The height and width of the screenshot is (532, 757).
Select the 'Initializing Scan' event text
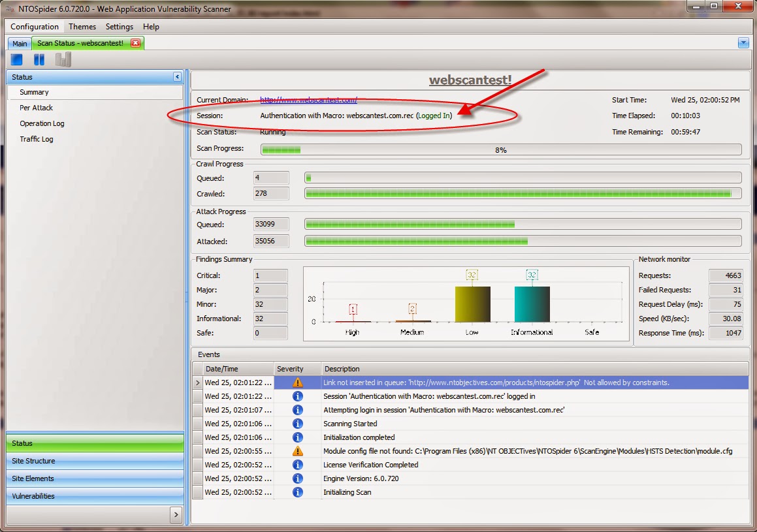point(347,492)
